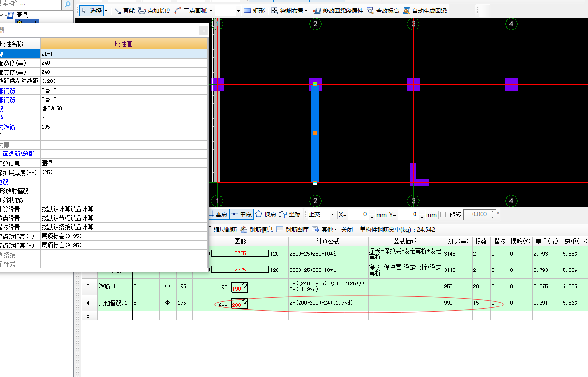
Task: Click row number 5 in rebar table
Action: click(x=89, y=316)
